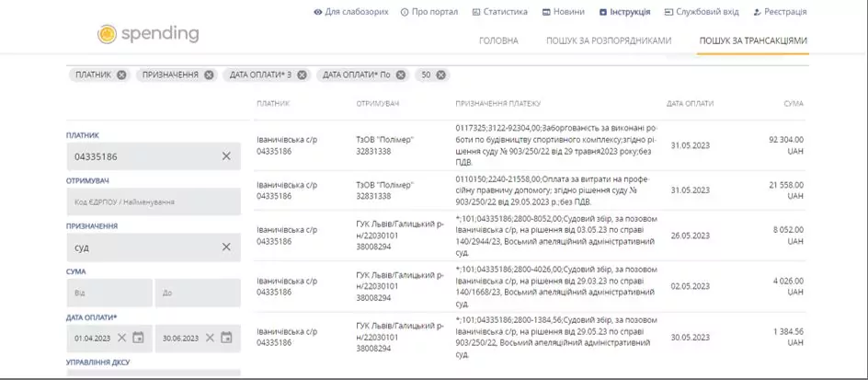Image resolution: width=868 pixels, height=380 pixels.
Task: Click the Отримувач input field
Action: click(153, 202)
